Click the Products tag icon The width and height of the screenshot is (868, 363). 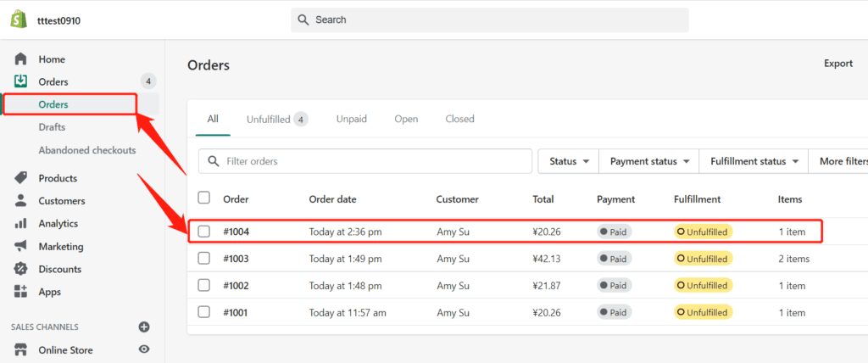[21, 178]
